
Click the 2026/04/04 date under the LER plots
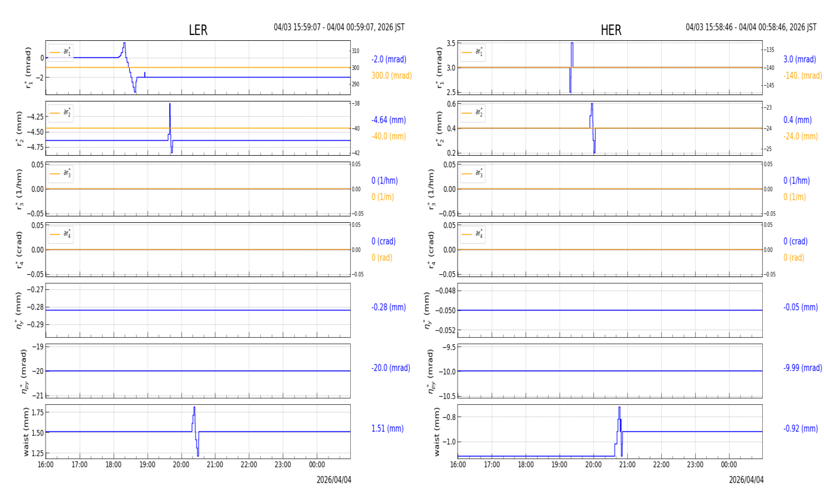[334, 480]
